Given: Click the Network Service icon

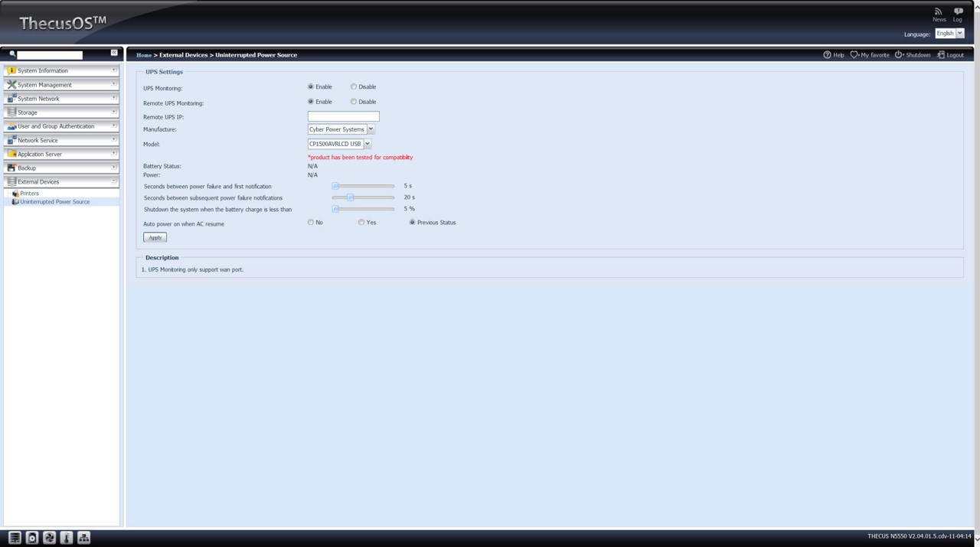Looking at the screenshot, I should point(11,140).
